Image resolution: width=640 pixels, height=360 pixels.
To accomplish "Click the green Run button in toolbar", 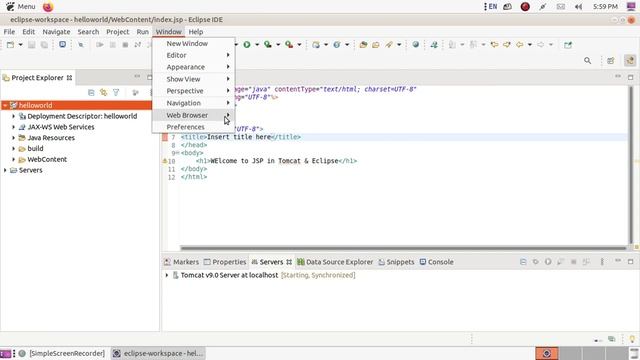I will [x=247, y=44].
